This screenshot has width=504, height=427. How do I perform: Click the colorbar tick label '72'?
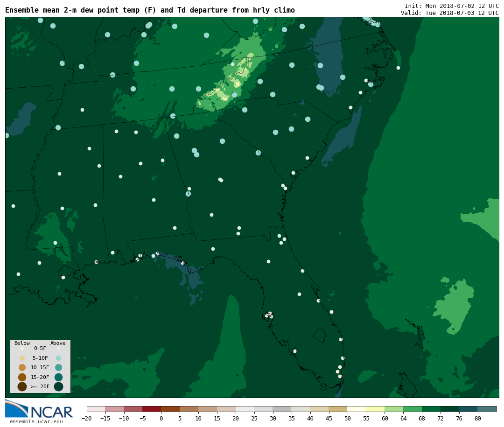441,418
